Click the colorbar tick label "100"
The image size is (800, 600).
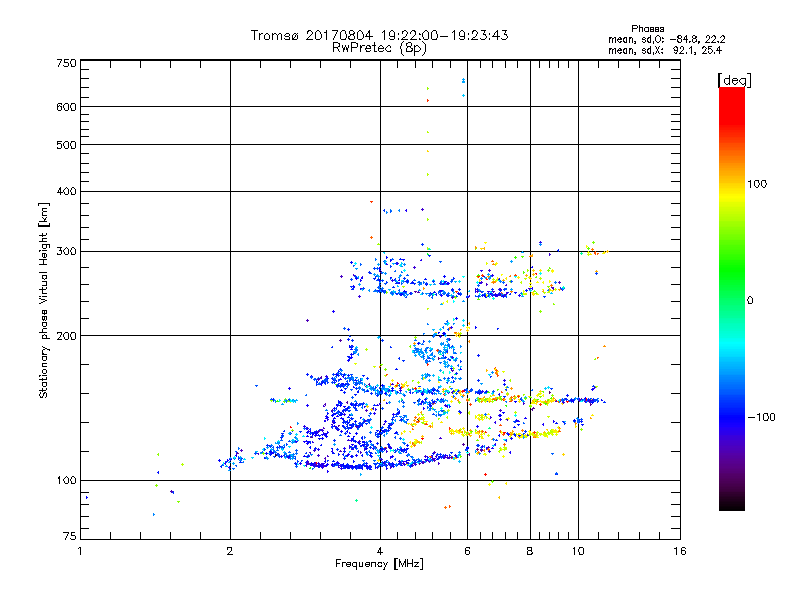(x=757, y=184)
